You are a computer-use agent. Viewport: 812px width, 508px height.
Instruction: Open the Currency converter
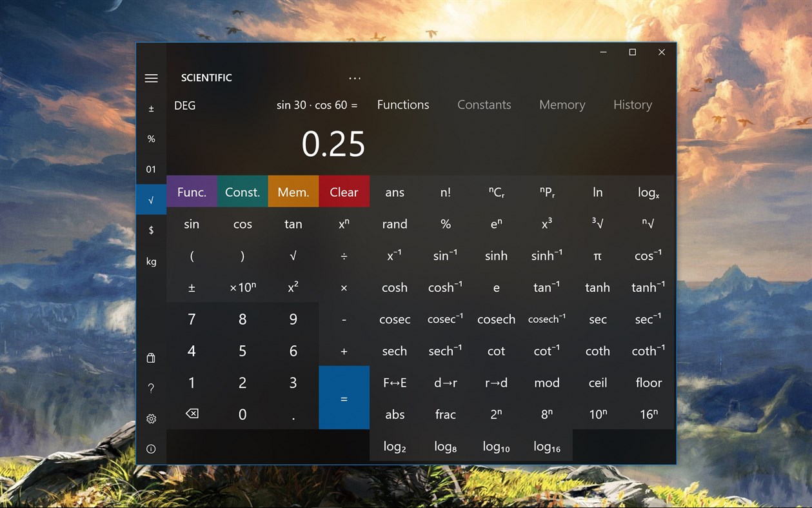point(151,230)
